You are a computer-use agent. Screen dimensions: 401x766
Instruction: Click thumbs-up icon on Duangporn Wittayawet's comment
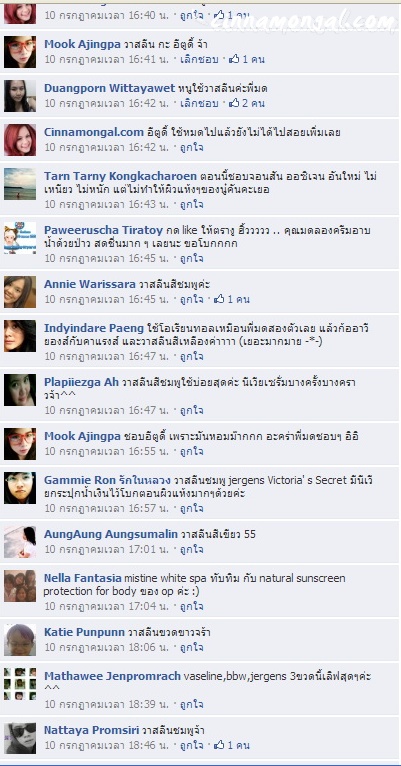[x=234, y=103]
